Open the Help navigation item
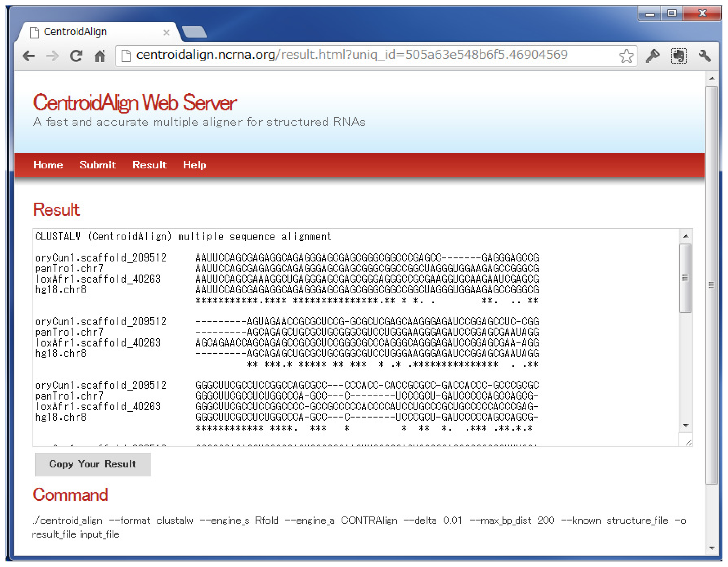The image size is (728, 567). tap(194, 165)
